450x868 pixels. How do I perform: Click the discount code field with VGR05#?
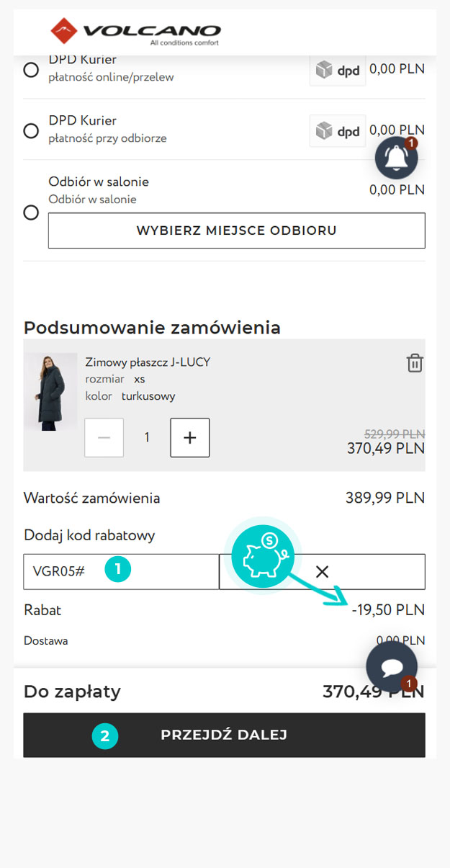[x=121, y=572]
